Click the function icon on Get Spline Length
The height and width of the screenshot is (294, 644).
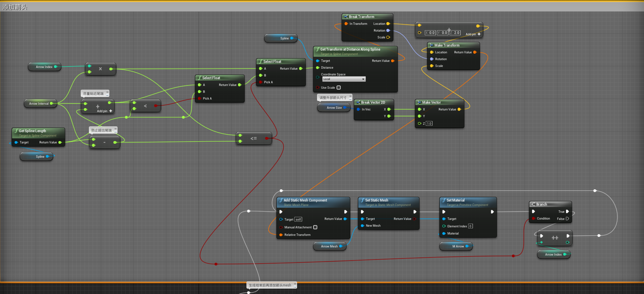16,131
